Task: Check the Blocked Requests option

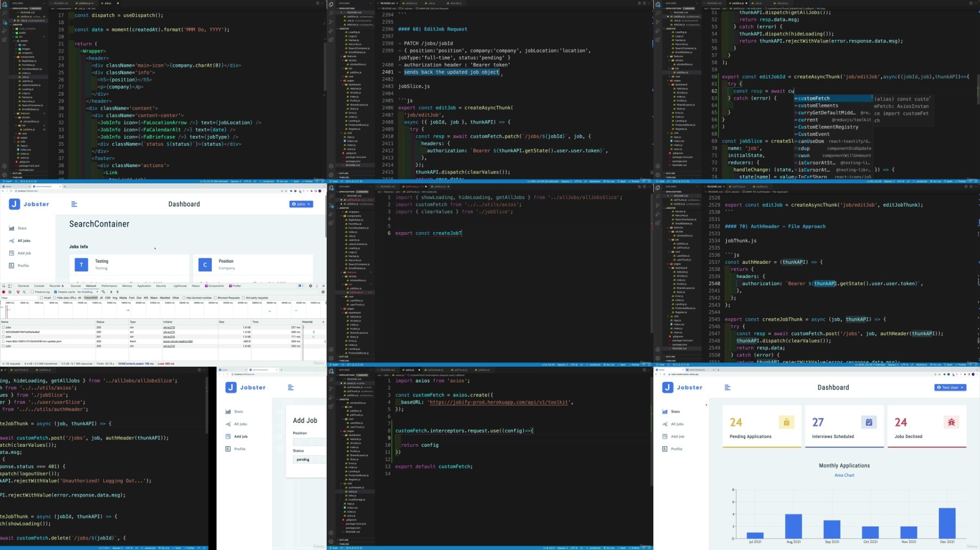Action: click(216, 298)
